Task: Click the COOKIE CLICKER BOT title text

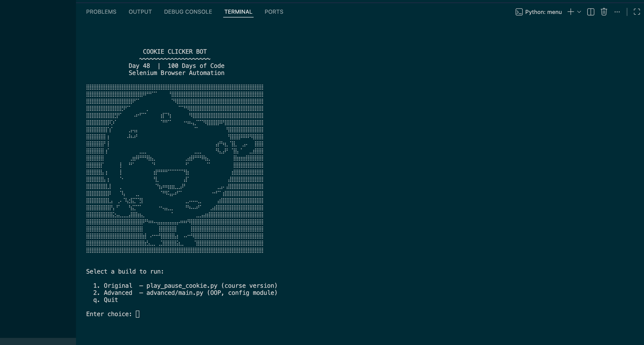Action: (175, 52)
